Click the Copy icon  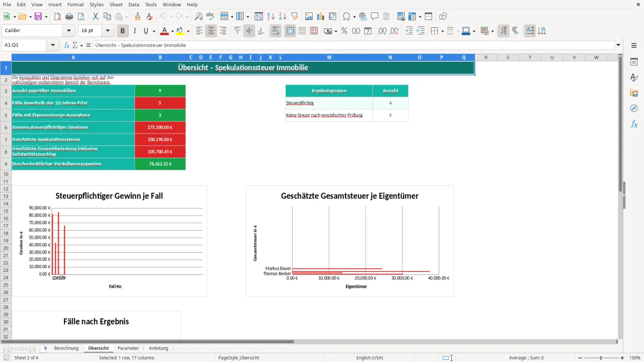(107, 17)
